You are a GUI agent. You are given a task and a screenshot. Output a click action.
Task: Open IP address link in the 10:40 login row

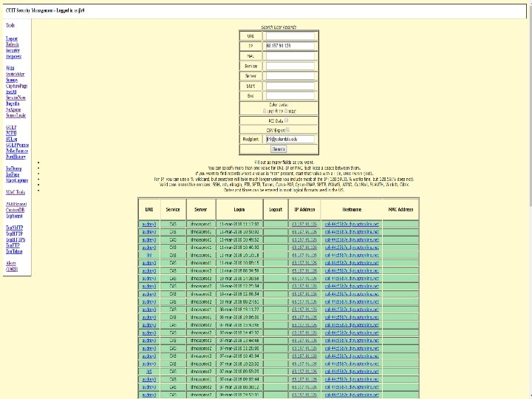[x=304, y=248]
